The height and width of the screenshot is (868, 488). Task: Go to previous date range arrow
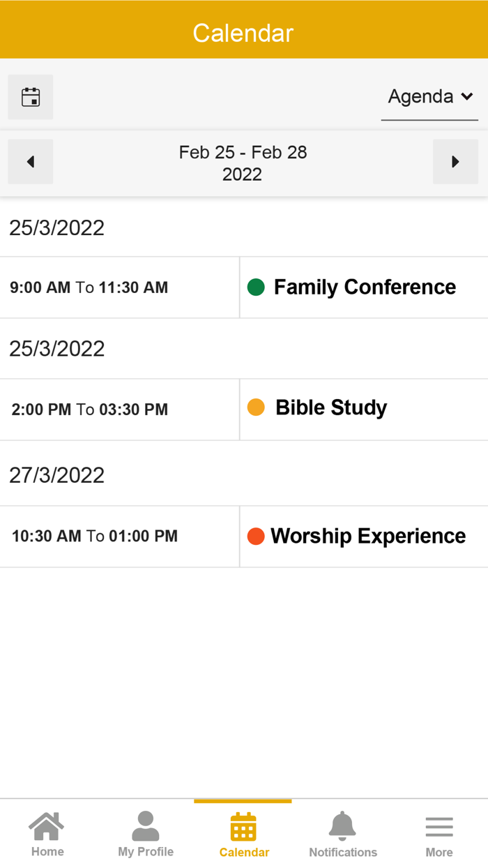(x=31, y=162)
